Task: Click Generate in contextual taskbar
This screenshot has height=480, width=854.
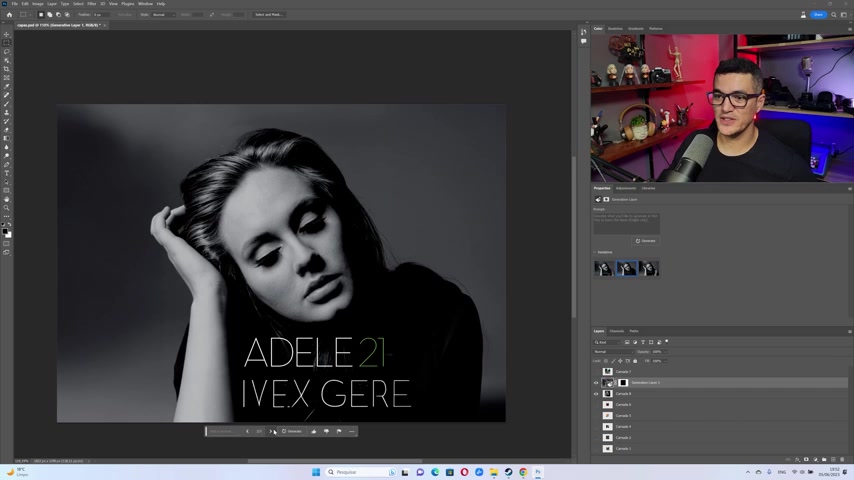Action: [292, 432]
